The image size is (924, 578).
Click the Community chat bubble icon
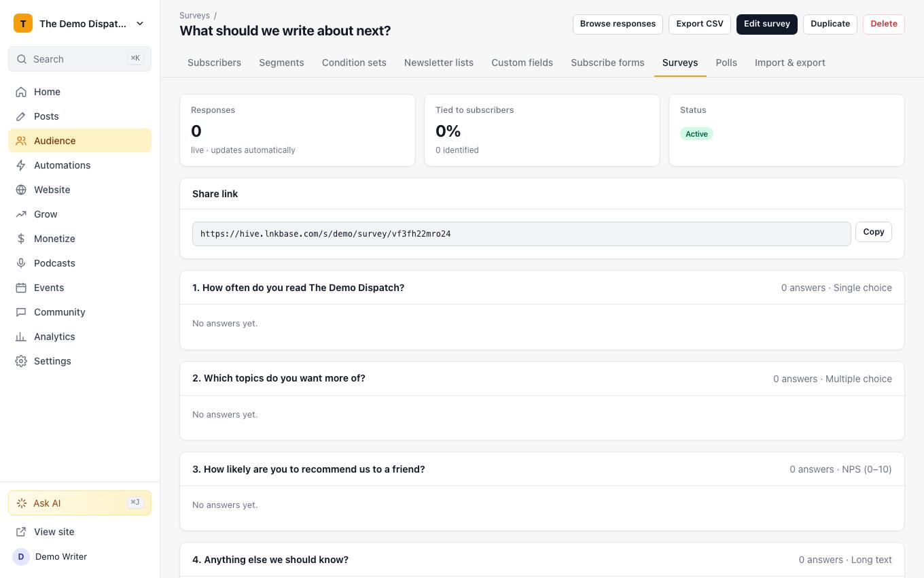[21, 312]
